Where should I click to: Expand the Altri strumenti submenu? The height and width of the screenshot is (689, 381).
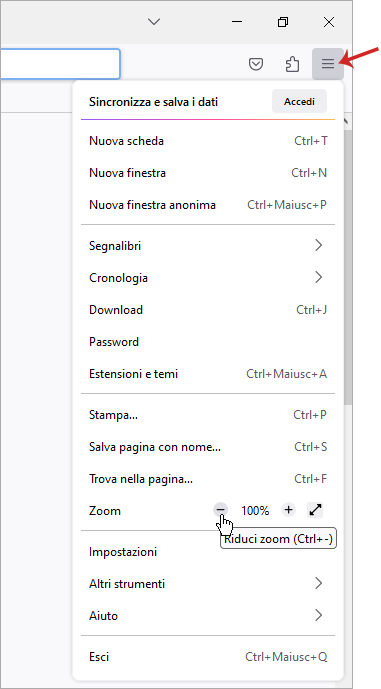pos(208,584)
